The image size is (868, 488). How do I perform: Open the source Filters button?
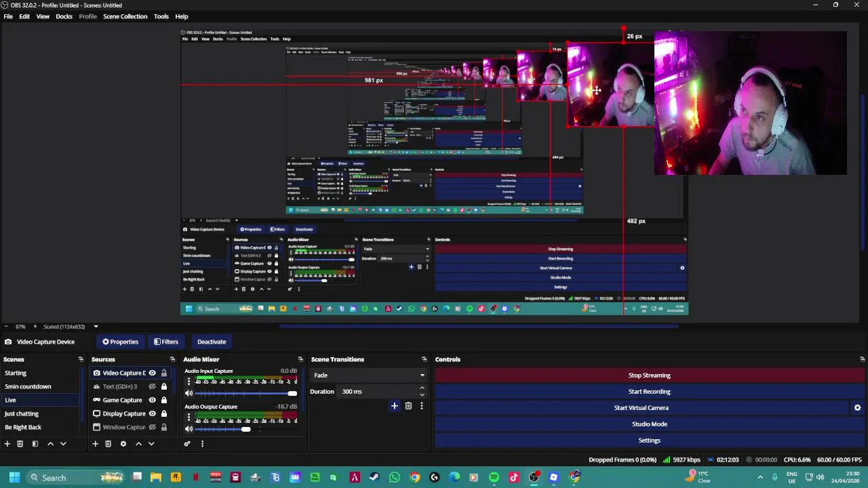pyautogui.click(x=166, y=342)
